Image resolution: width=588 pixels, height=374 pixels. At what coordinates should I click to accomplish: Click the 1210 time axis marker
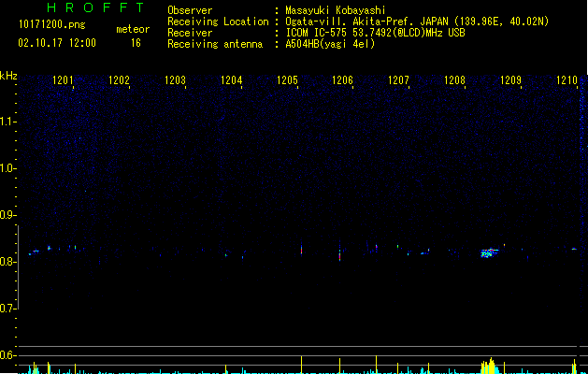point(567,80)
